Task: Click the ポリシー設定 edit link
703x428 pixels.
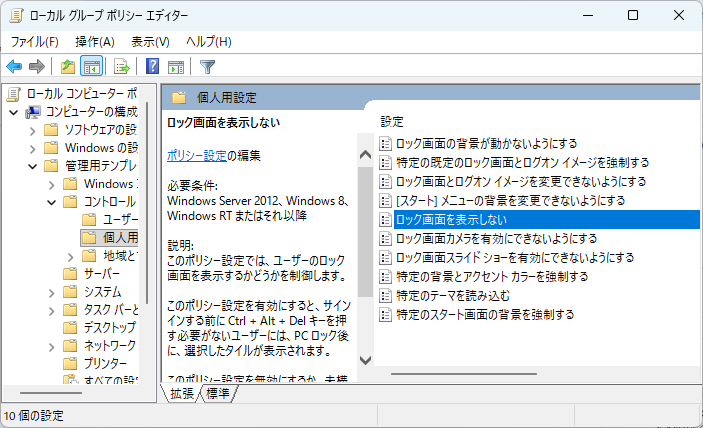Action: point(196,155)
